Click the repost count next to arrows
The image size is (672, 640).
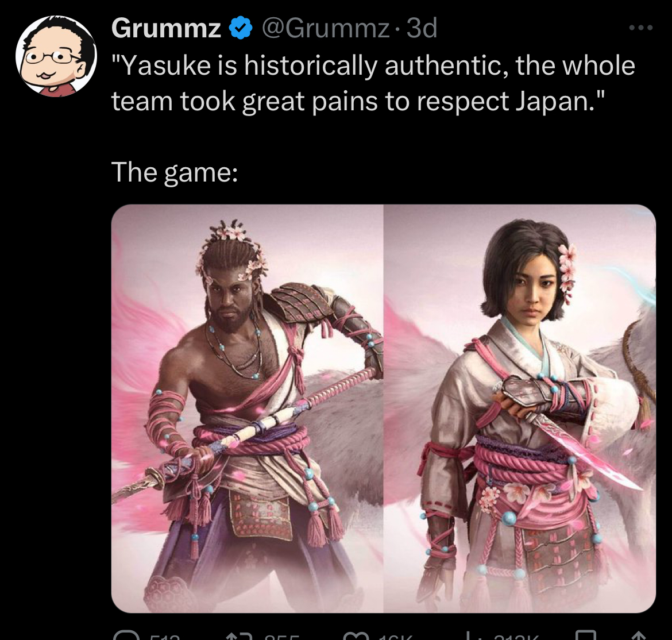click(281, 637)
